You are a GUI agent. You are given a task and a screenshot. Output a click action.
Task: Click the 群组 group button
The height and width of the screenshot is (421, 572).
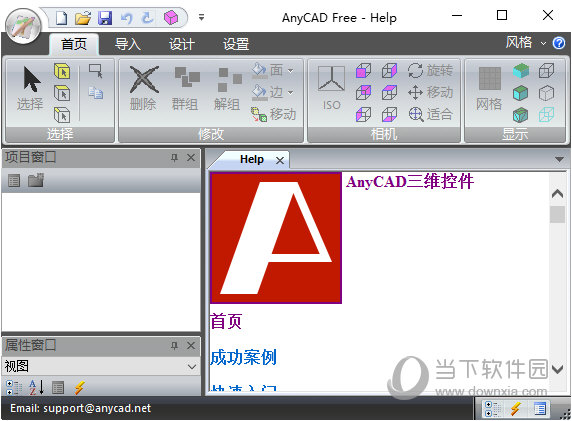(x=185, y=88)
